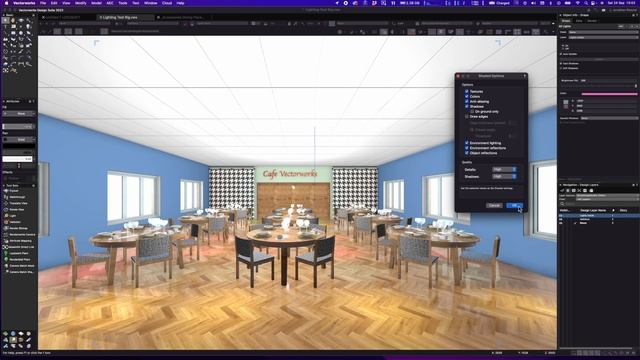Viewport: 640px width, 360px height.
Task: Show Sheet Layers in the Navigation palette
Action: [x=573, y=190]
